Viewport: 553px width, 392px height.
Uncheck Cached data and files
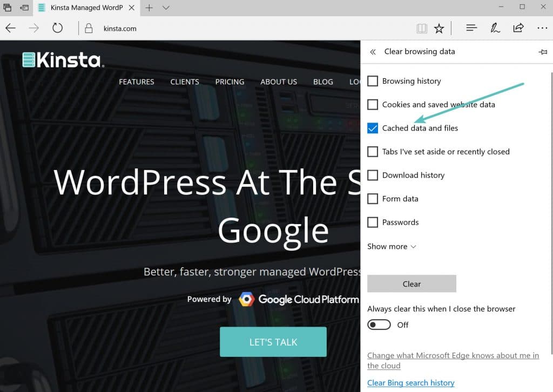[x=373, y=128]
